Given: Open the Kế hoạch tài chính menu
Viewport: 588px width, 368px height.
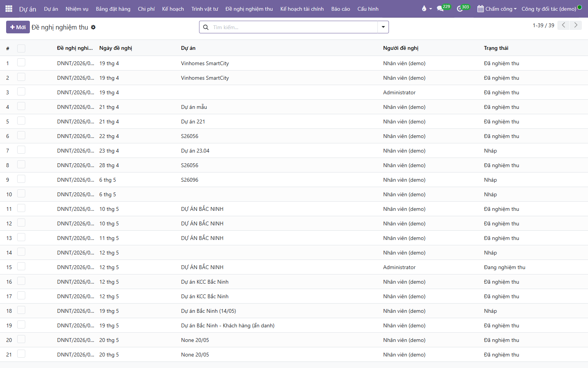Looking at the screenshot, I should coord(302,9).
